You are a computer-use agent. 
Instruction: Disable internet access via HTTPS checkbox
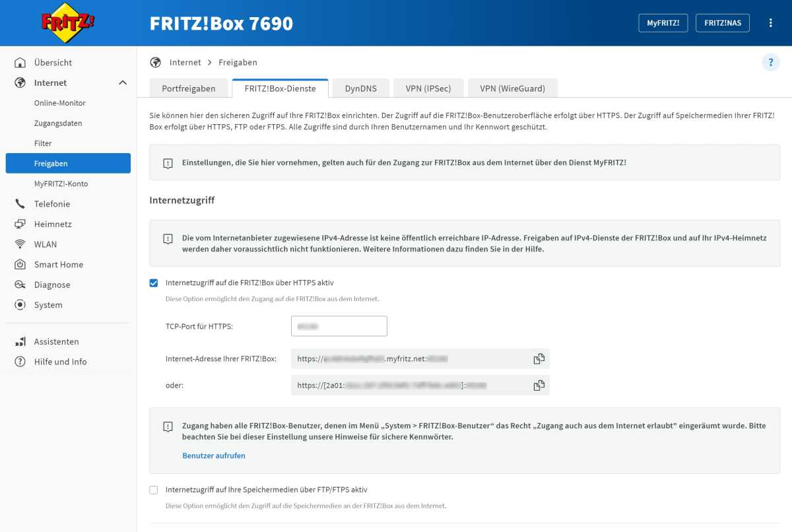(x=154, y=283)
